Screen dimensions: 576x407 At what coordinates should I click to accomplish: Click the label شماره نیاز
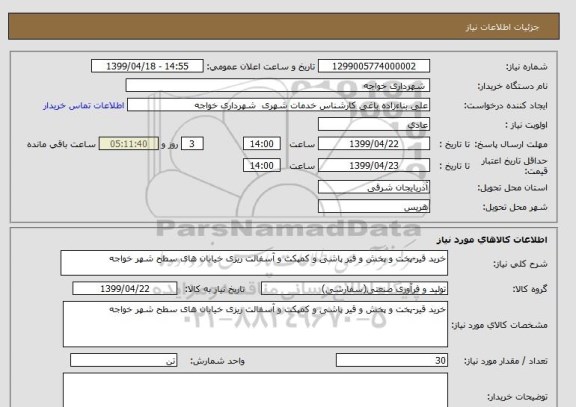527,67
